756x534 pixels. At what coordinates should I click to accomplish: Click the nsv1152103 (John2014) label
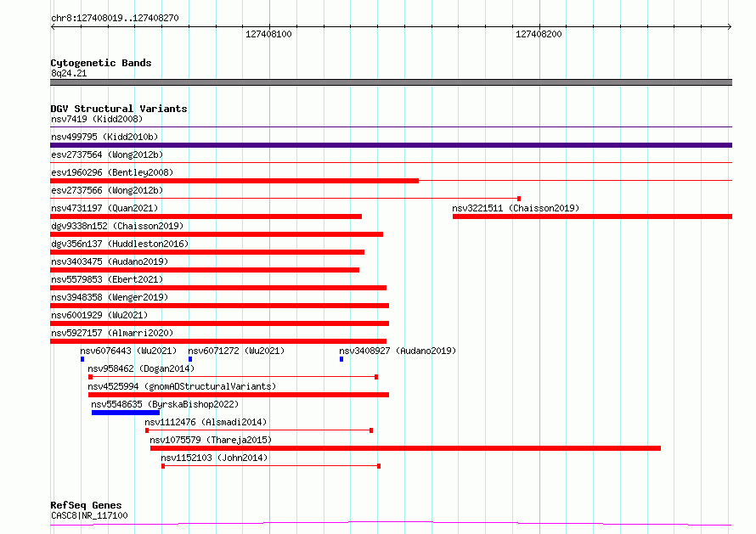(x=214, y=458)
